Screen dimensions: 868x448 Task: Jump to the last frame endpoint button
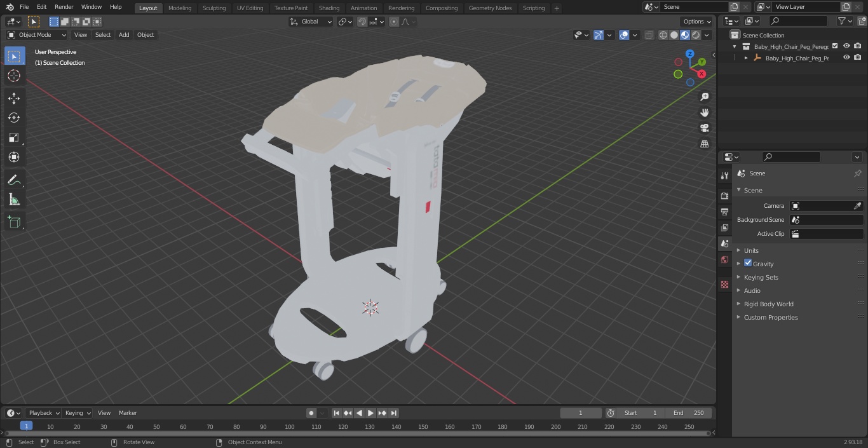[394, 413]
